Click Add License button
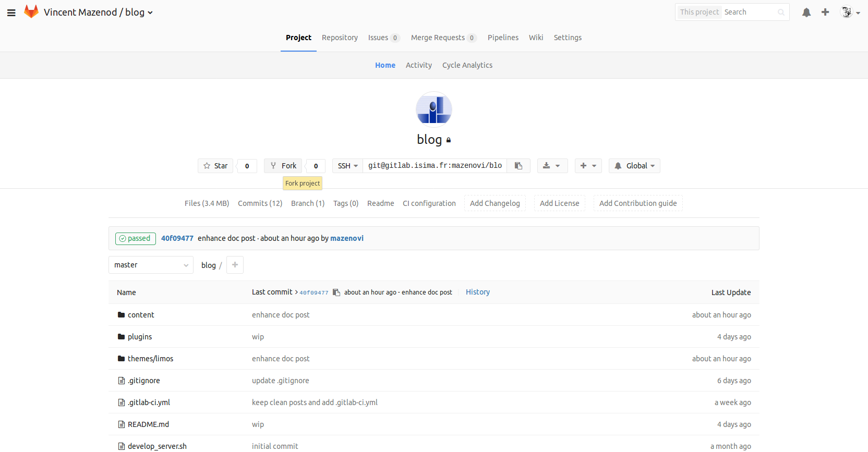 coord(560,203)
